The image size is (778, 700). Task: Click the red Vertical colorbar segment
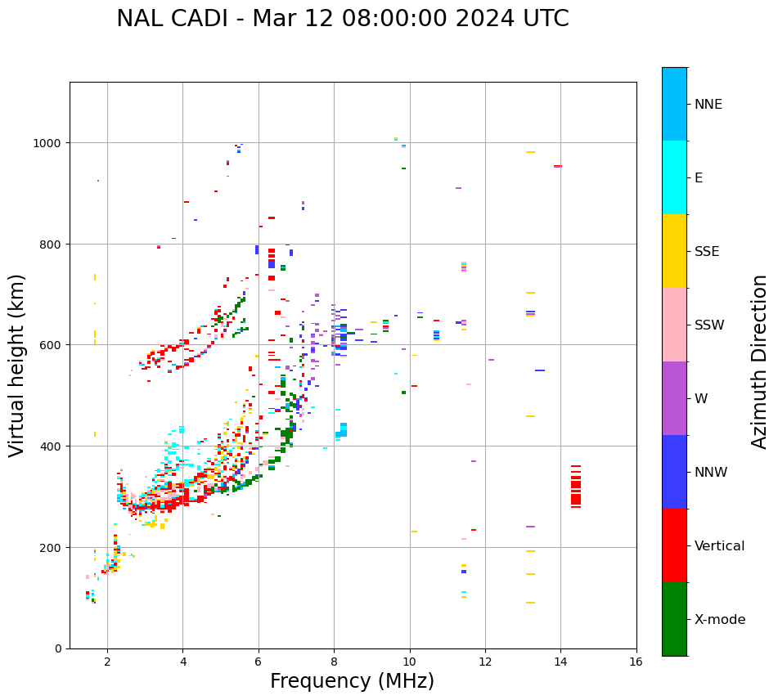(x=674, y=545)
